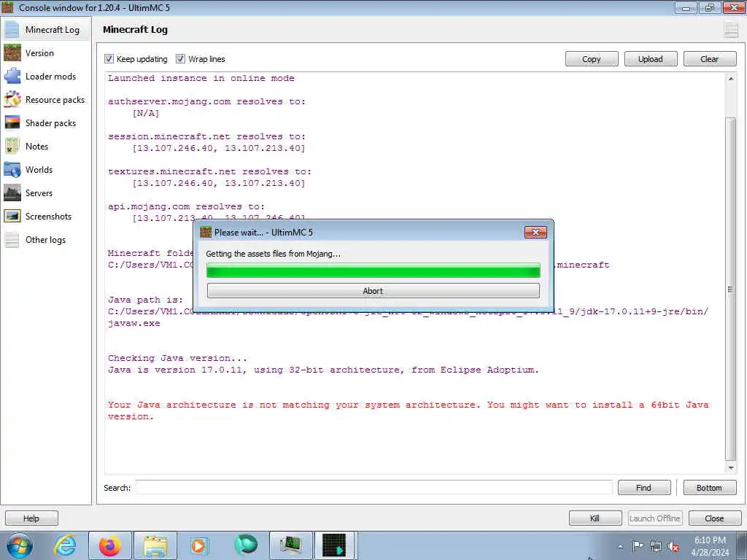
Task: Launch Internet Explorer from taskbar
Action: click(65, 545)
